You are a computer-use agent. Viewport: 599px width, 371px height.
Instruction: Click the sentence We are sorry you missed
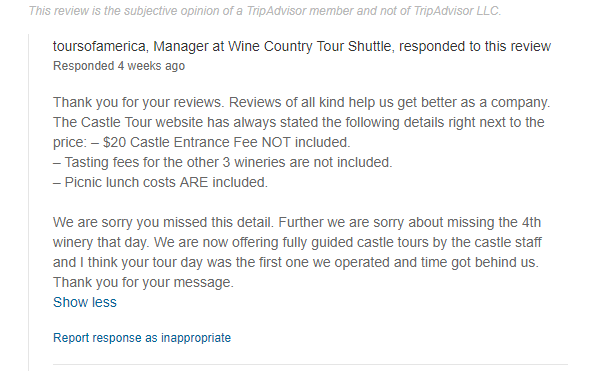164,222
